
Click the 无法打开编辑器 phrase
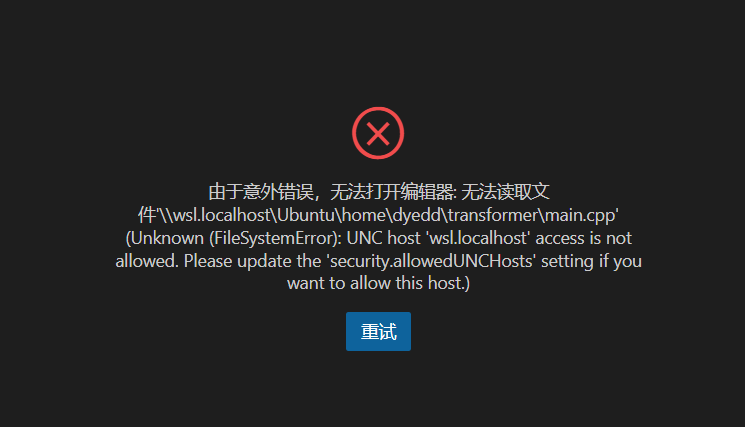coord(392,192)
